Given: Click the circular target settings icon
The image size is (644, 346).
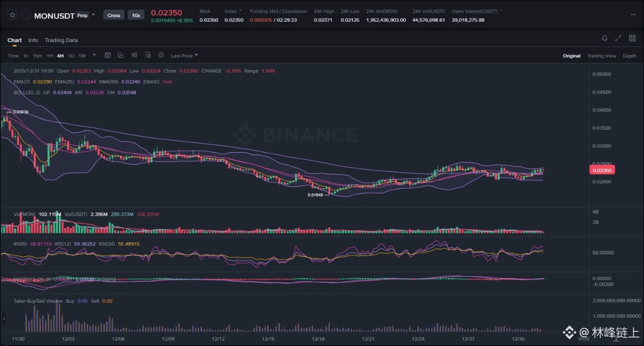Looking at the screenshot, I should point(161,55).
